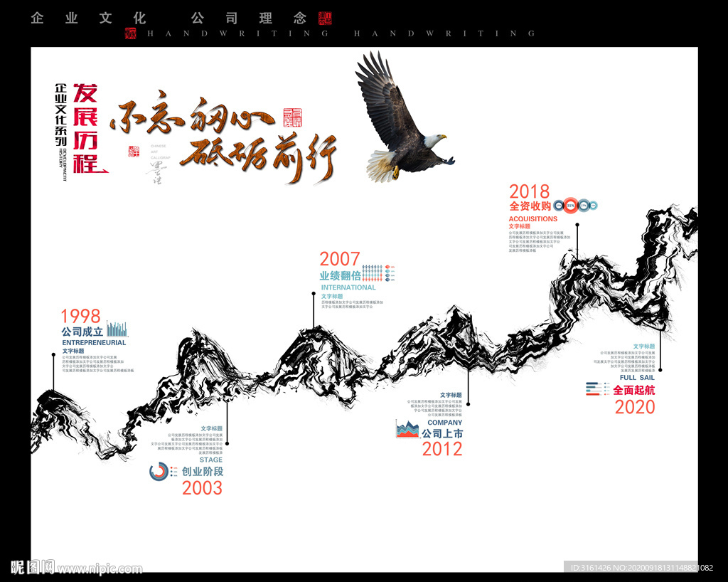Click 文字标题 above the 2012 description

[x=451, y=396]
